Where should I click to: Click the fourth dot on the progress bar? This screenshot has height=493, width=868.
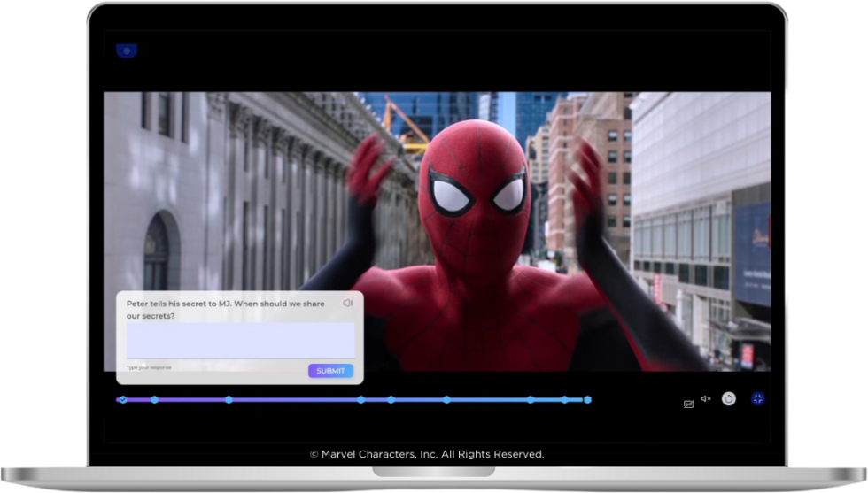[x=361, y=400]
